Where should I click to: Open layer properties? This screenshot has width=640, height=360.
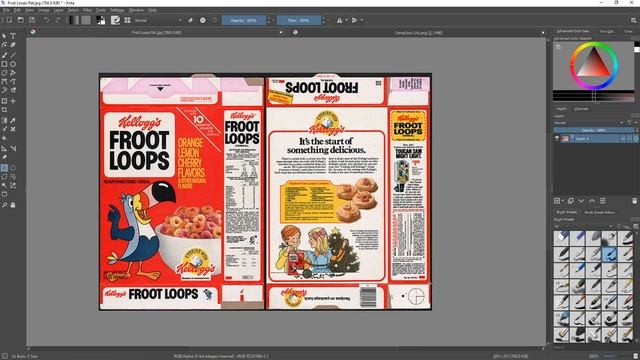[x=602, y=201]
